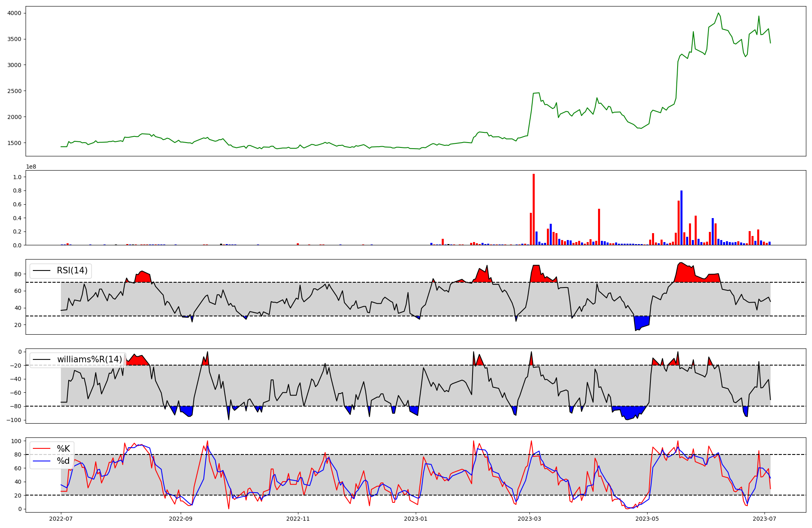Select the 2023-05 date tick label
The image size is (812, 528).
click(x=647, y=519)
